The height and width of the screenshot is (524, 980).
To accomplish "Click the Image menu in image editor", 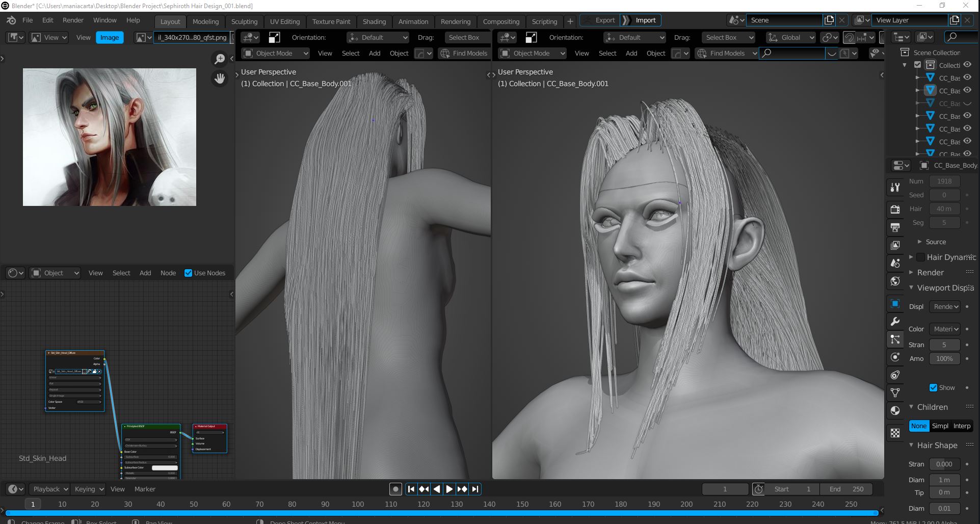I will point(110,38).
